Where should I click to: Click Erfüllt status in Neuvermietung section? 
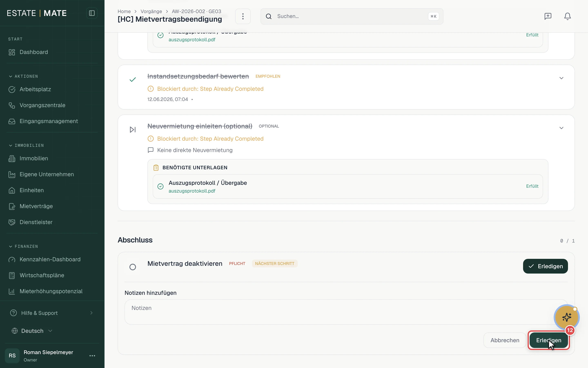click(532, 186)
